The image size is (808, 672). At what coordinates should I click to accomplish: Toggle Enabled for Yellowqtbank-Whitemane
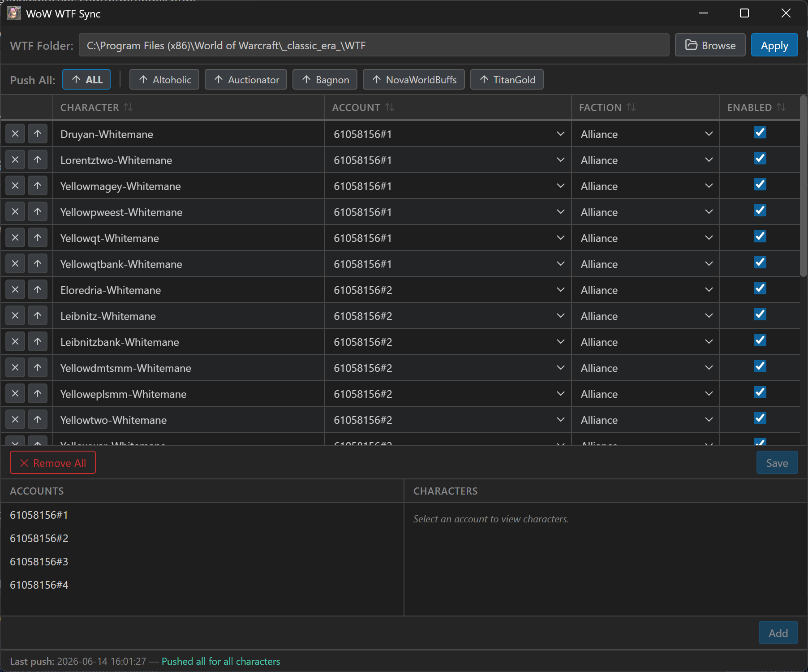(760, 262)
